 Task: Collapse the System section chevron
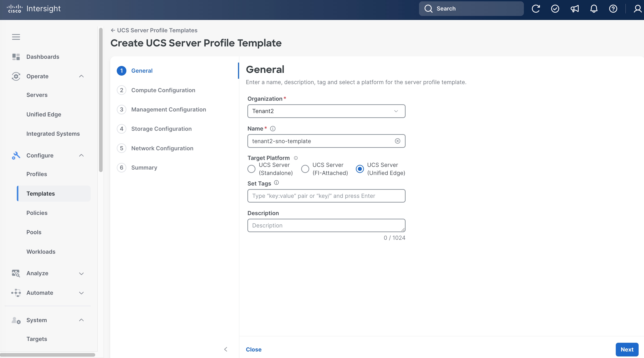pos(81,320)
